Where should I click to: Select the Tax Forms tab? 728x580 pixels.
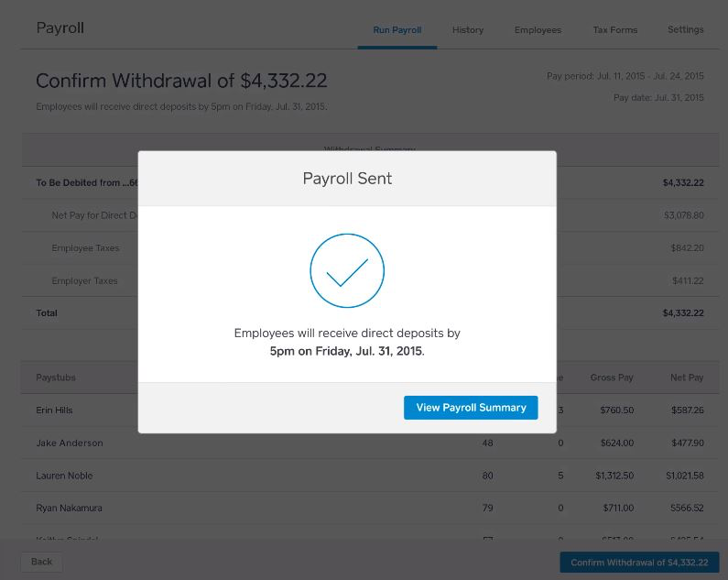pos(614,30)
